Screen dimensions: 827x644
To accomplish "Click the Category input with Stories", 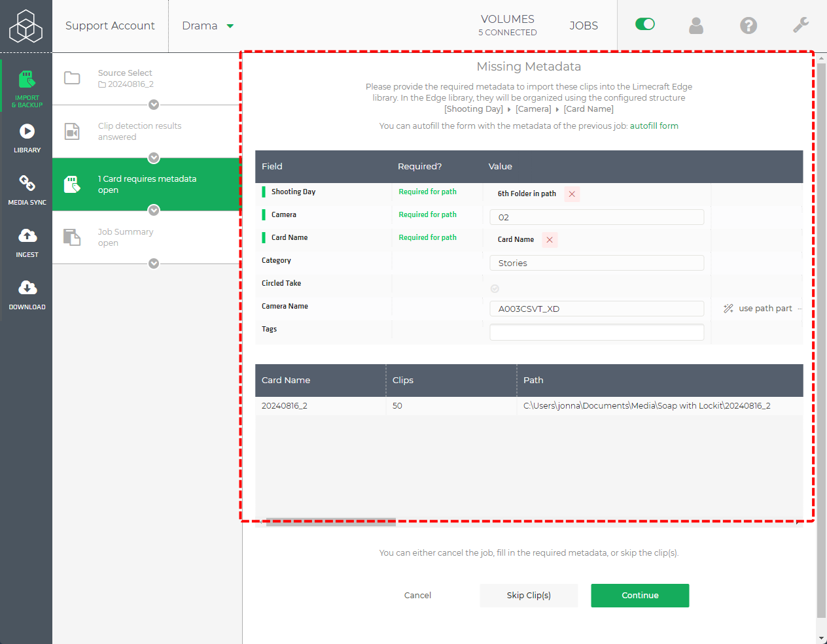I will pyautogui.click(x=597, y=263).
